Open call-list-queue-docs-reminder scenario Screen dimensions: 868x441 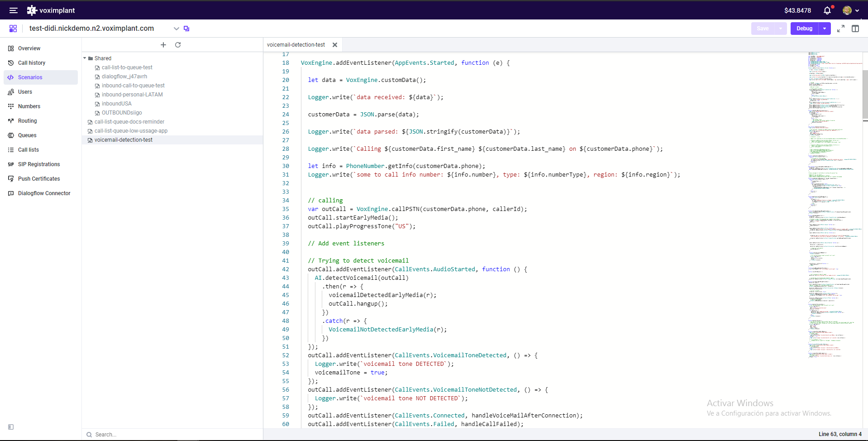(x=129, y=122)
